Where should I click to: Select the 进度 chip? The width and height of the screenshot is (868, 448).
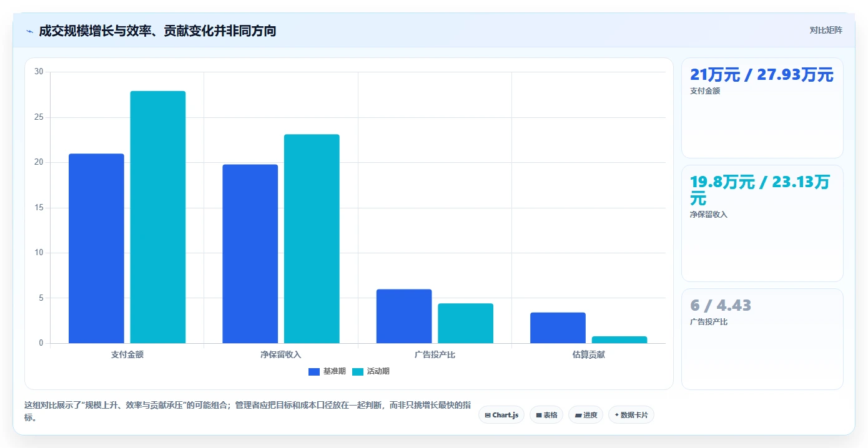pos(586,415)
